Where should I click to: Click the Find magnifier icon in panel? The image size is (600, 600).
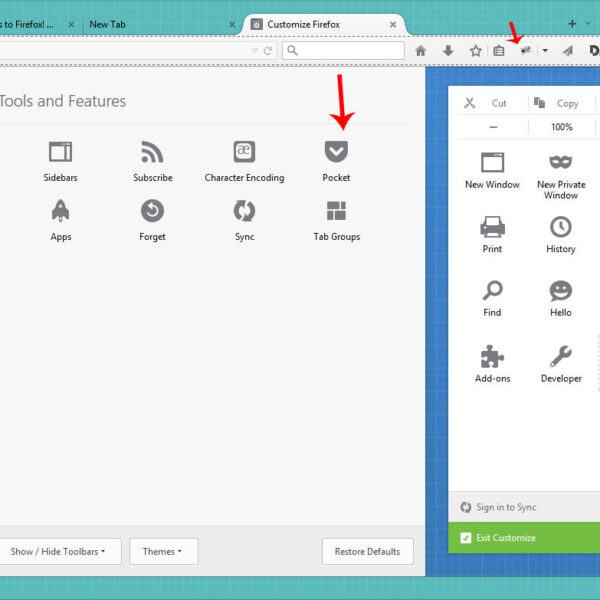492,290
